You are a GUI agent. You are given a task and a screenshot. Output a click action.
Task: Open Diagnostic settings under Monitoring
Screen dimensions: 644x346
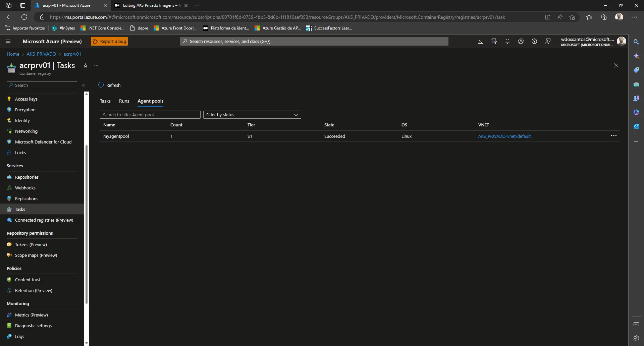(33, 326)
